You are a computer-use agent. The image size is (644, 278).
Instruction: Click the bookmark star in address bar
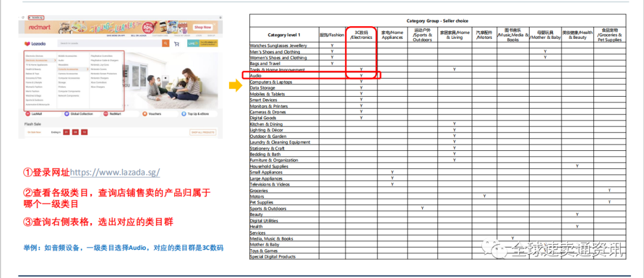pos(221,18)
